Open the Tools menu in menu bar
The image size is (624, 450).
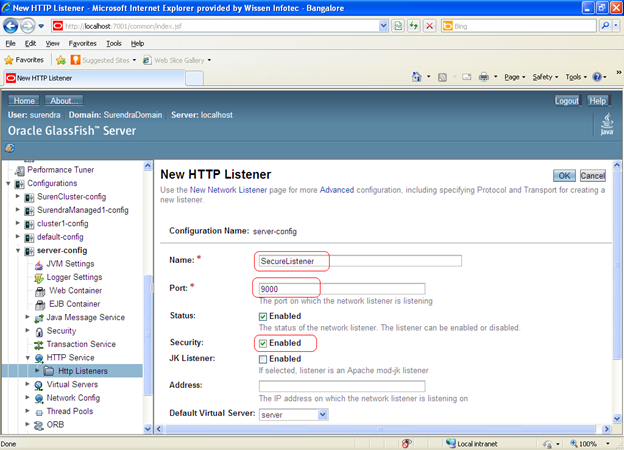[113, 43]
